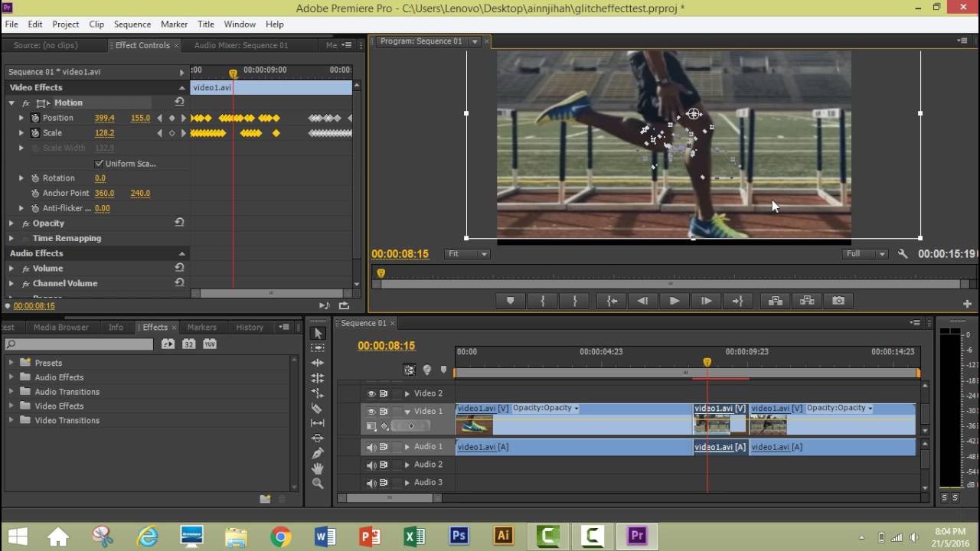Viewport: 980px width, 551px height.
Task: Uncheck the Uniform Scale checkbox
Action: [x=99, y=163]
